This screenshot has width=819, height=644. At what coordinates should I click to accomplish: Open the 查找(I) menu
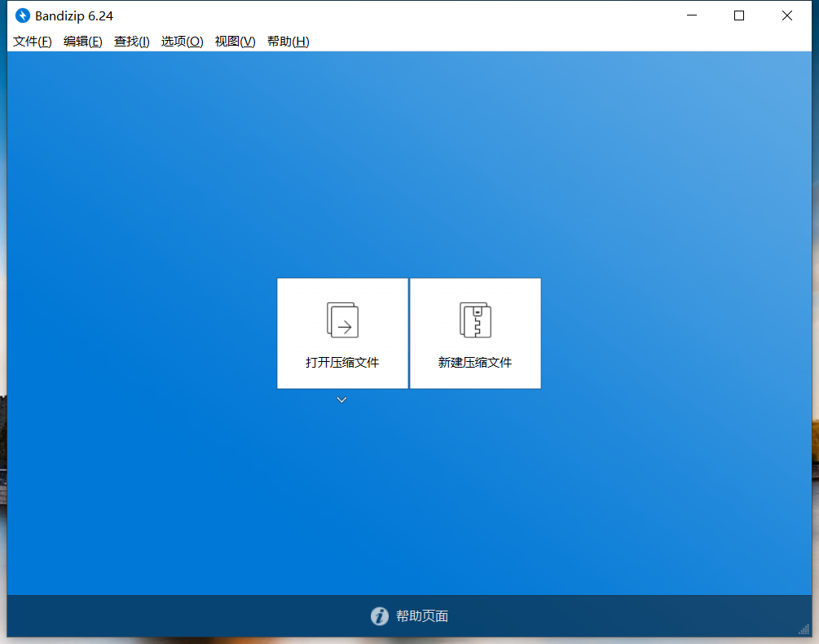[132, 42]
